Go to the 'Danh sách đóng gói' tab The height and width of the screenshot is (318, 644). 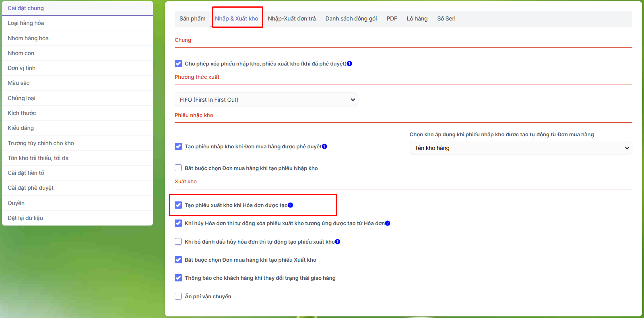tap(351, 18)
